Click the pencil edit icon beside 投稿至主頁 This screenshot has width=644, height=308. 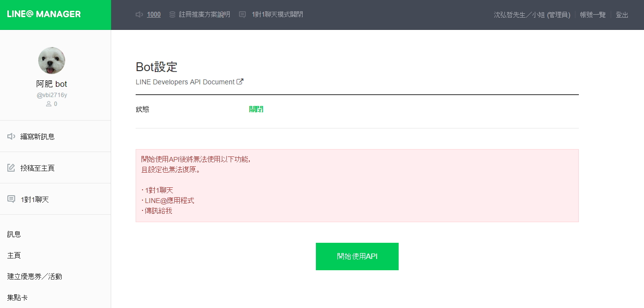11,168
